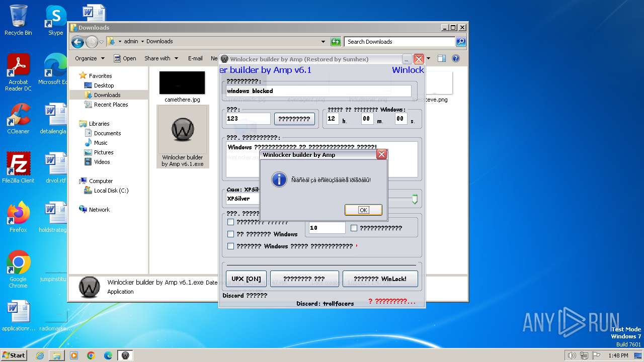Screen dimensions: 644x362
Task: Open the Documents library
Action: click(x=107, y=133)
